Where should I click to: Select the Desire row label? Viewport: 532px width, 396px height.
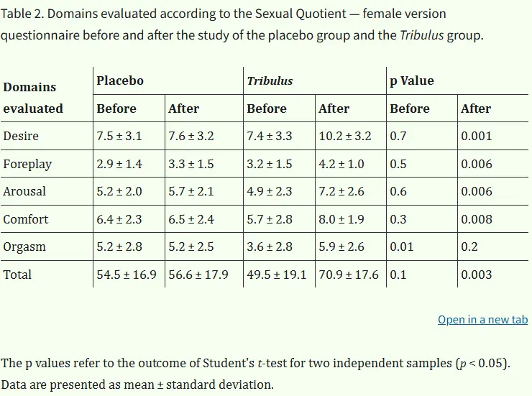click(x=21, y=136)
